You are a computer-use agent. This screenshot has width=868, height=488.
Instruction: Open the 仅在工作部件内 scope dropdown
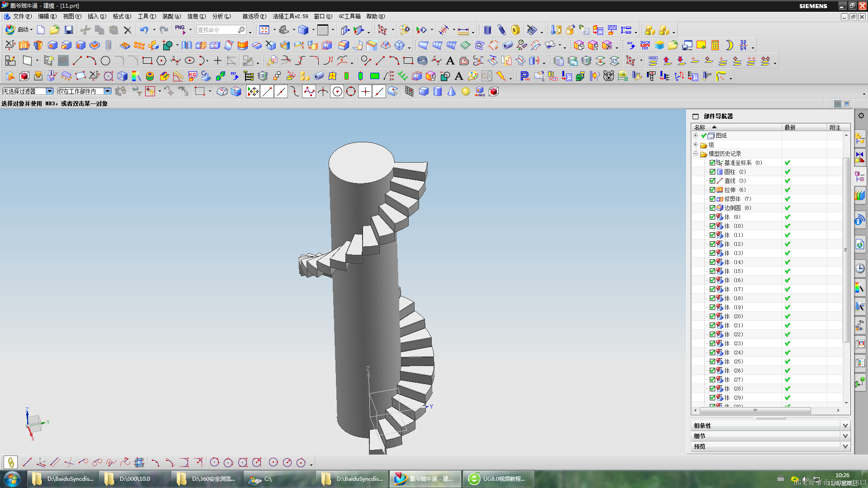click(108, 91)
